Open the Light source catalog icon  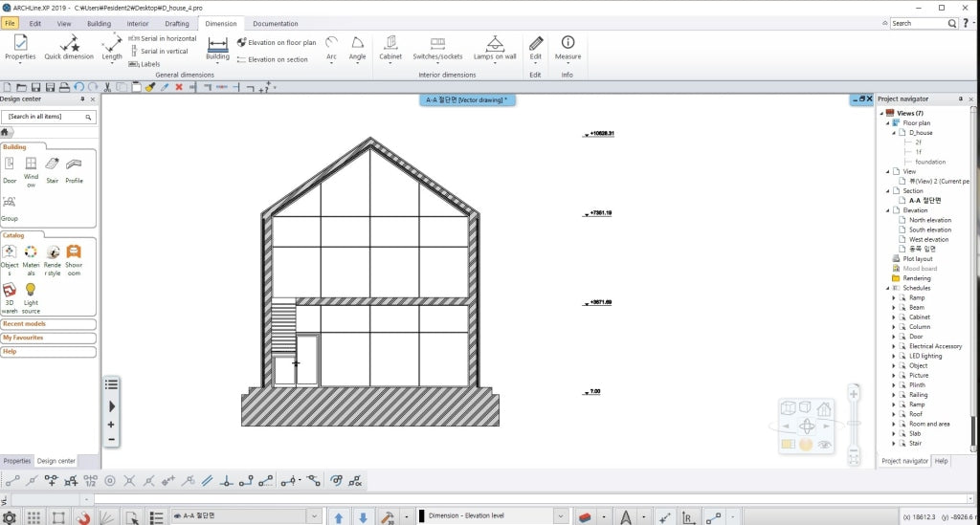pos(31,297)
